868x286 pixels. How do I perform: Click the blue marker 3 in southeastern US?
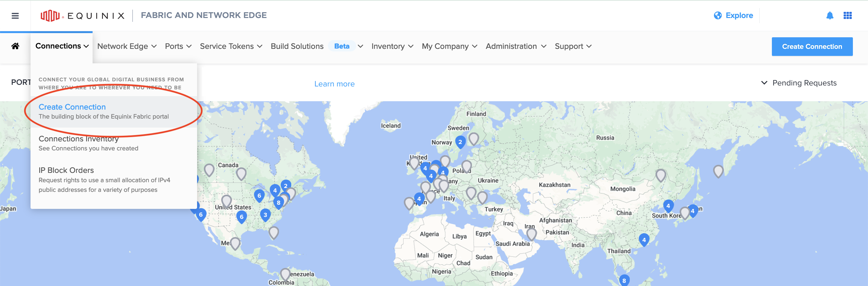point(266,215)
